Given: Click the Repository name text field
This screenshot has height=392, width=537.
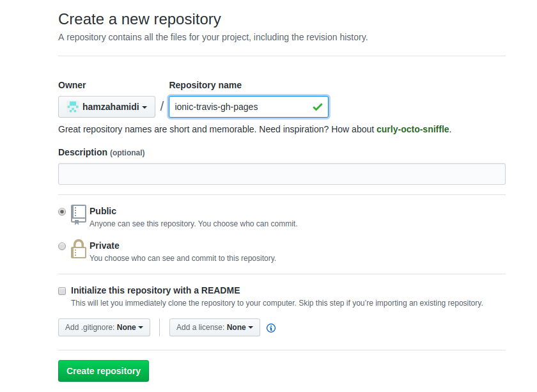Looking at the screenshot, I should [x=240, y=107].
